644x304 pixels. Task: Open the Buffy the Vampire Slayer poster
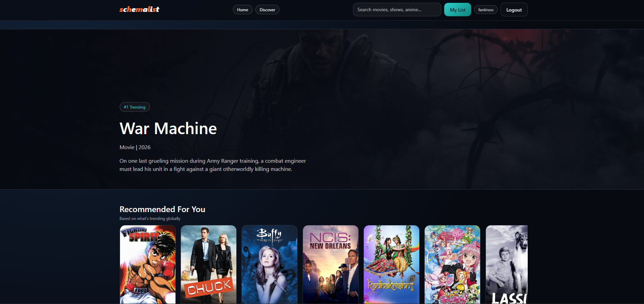[x=269, y=264]
